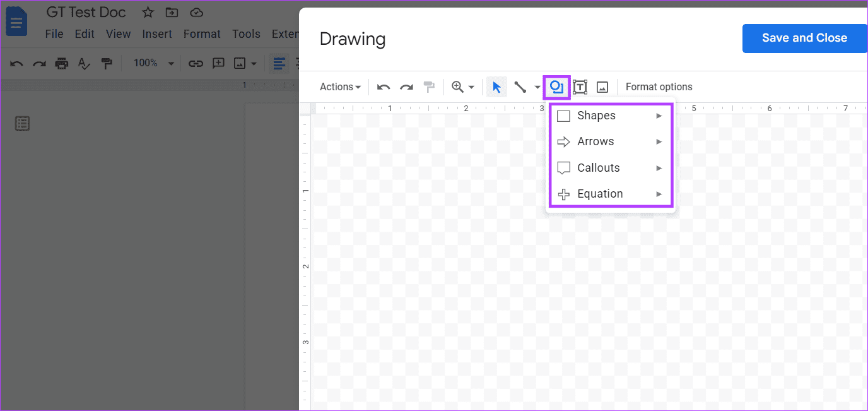Activate the Select arrow tool

(496, 86)
